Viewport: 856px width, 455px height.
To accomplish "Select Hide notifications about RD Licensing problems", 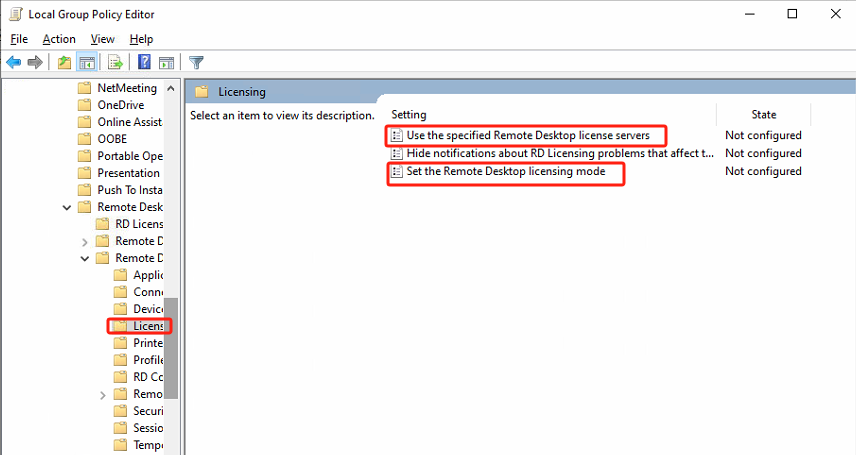I will [x=560, y=153].
